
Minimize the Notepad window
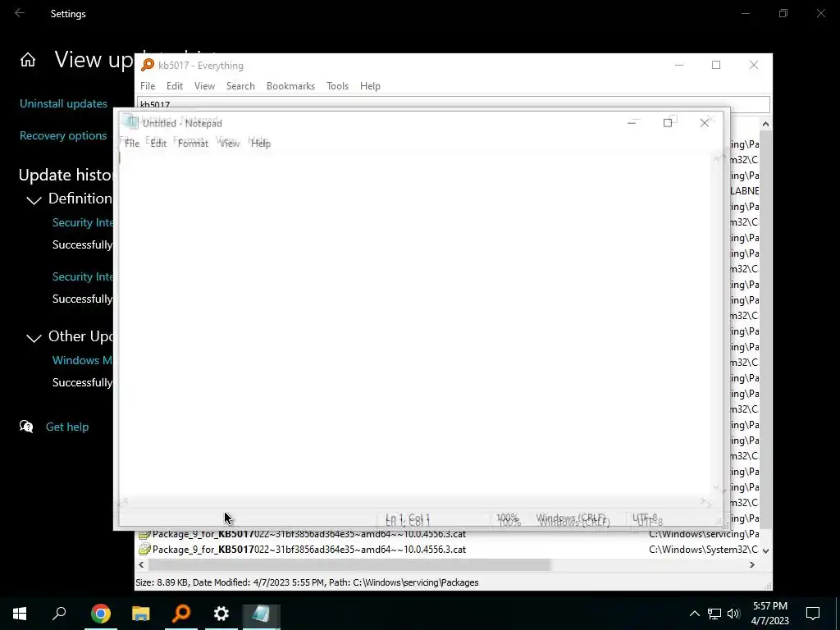click(632, 123)
